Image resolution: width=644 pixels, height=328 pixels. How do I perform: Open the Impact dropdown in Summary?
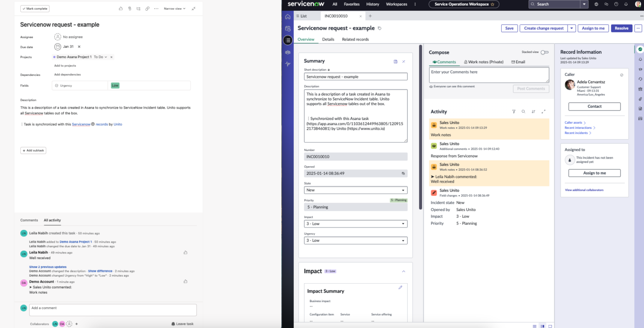click(x=356, y=224)
